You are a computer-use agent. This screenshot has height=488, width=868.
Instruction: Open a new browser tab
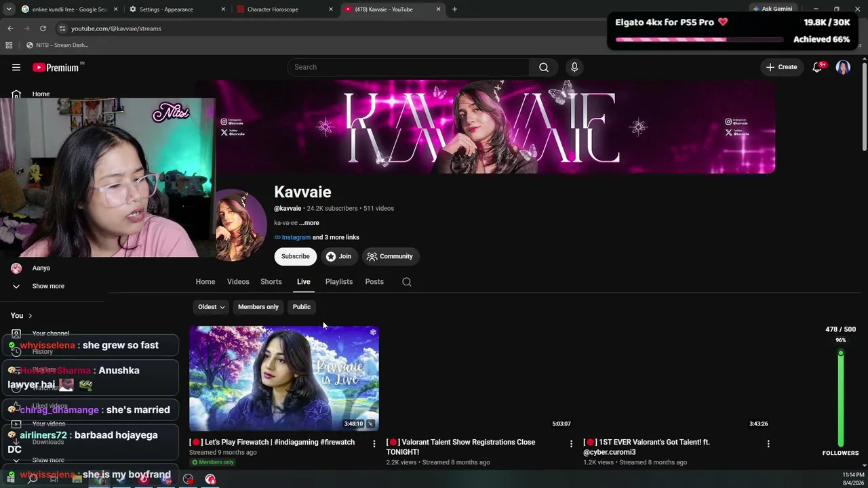click(454, 9)
